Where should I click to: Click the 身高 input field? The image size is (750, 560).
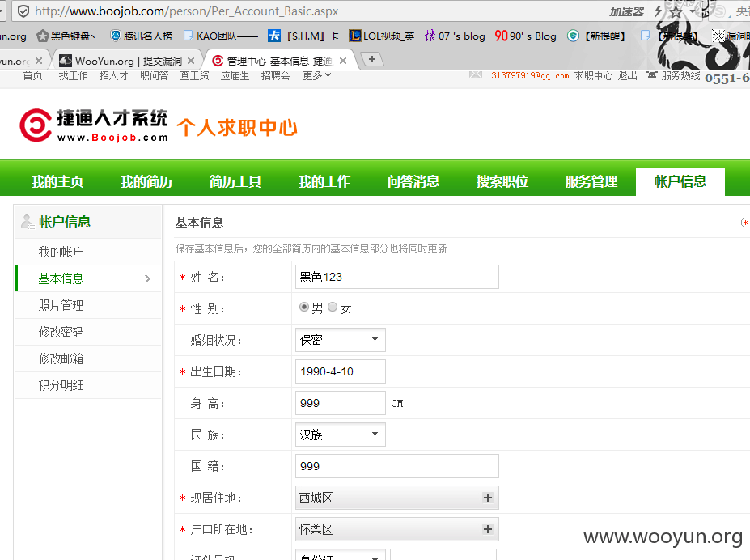pyautogui.click(x=340, y=403)
